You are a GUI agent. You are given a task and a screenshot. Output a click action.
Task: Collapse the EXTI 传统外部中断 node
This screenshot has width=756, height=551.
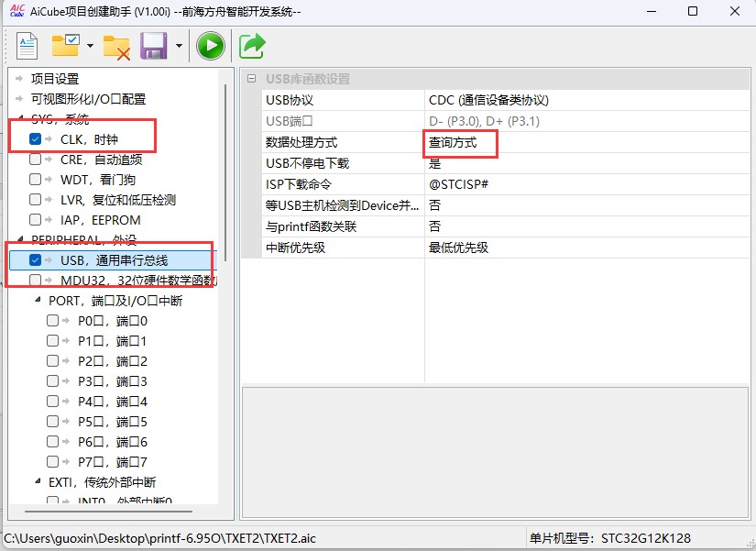tap(38, 481)
